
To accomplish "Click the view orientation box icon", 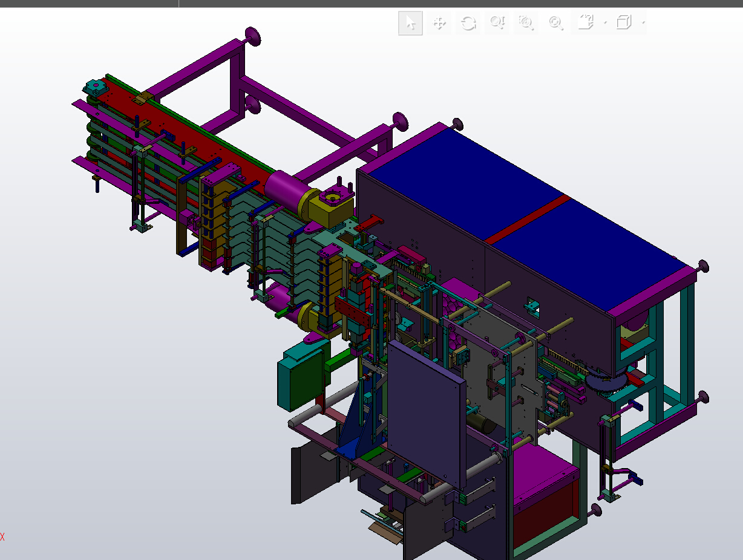I will [585, 23].
